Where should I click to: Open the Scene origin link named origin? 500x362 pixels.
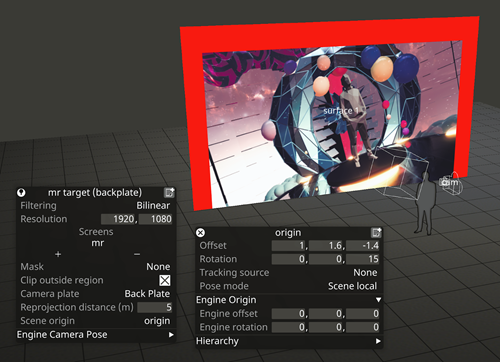tap(157, 321)
